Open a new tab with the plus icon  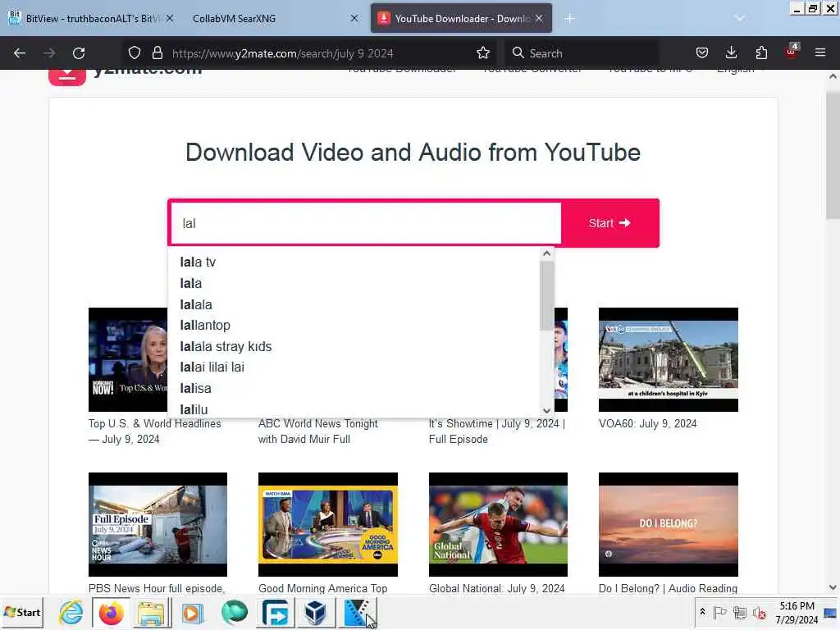coord(569,19)
